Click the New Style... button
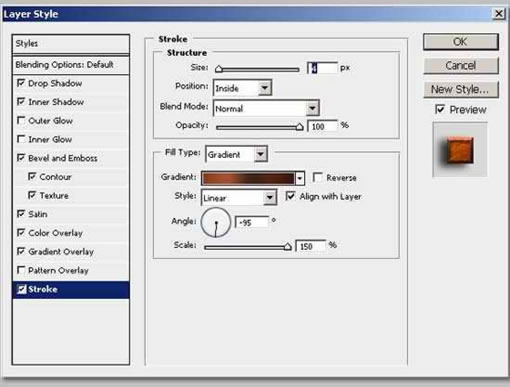Image resolution: width=510 pixels, height=387 pixels. (x=461, y=89)
